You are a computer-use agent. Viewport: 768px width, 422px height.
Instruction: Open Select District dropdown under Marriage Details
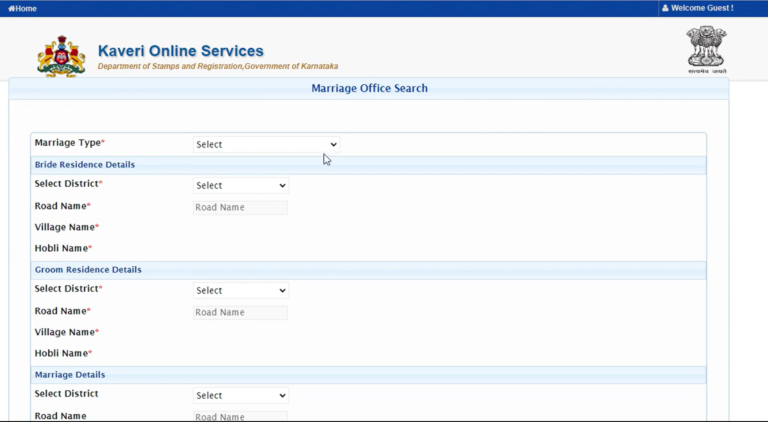(x=240, y=395)
